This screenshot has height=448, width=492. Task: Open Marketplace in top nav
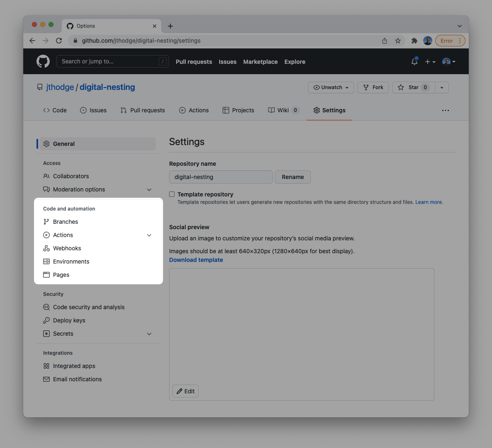pos(260,62)
